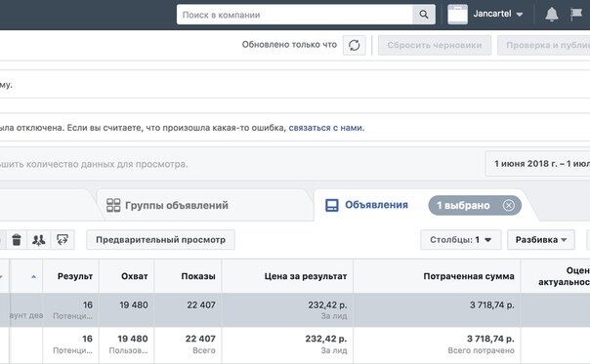Click the audience people icon
Screen dimensions: 590x364
(39, 239)
